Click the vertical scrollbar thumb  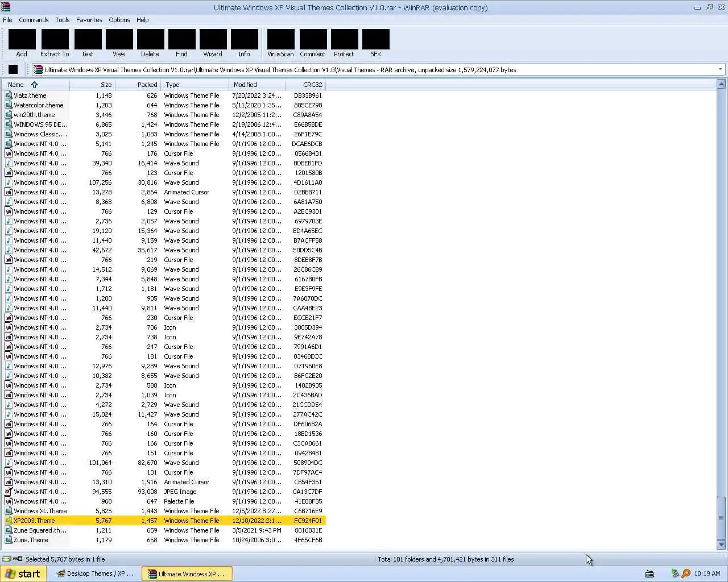pos(721,518)
